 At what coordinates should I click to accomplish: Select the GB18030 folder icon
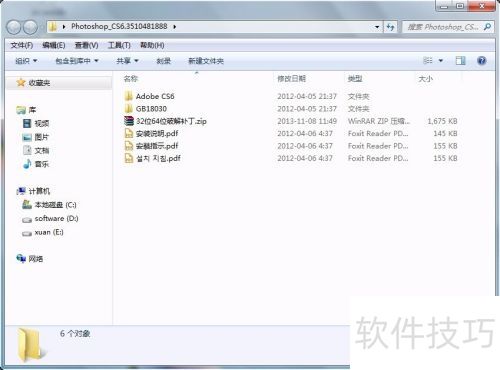pyautogui.click(x=128, y=109)
